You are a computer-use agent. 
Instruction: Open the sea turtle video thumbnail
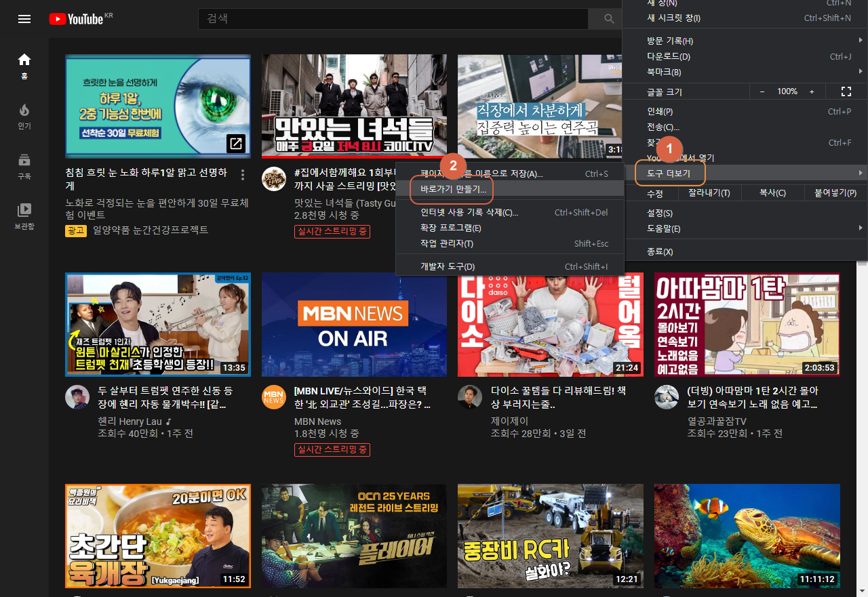click(747, 536)
